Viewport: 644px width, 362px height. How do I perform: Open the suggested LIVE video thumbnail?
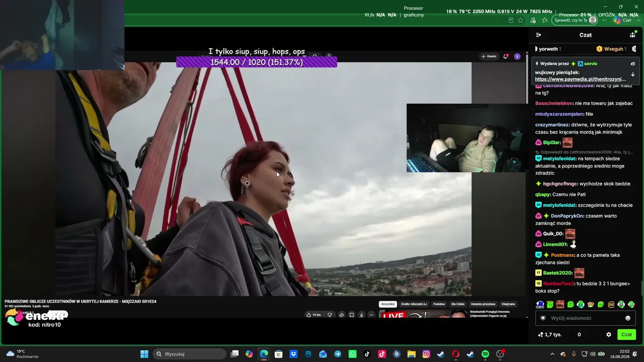tap(423, 315)
